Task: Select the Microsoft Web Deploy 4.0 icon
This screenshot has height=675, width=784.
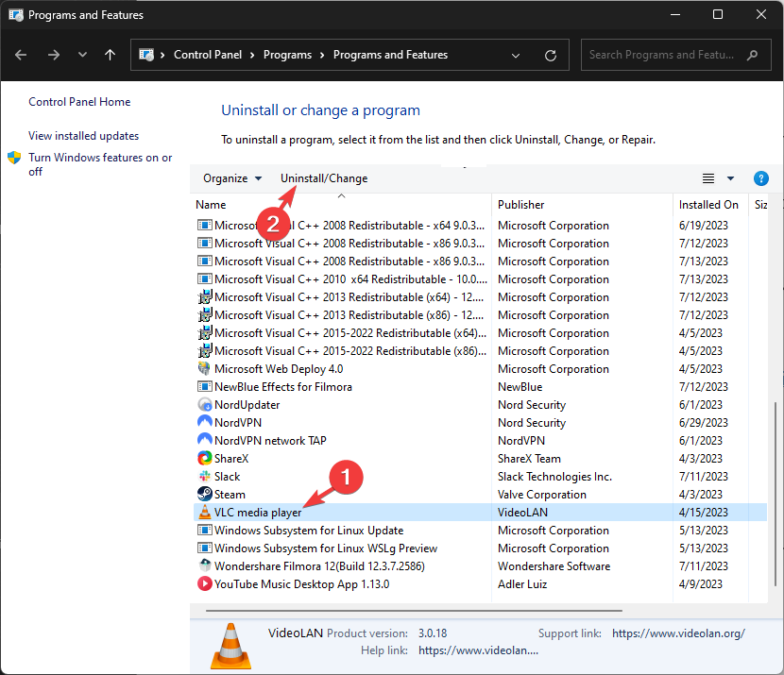Action: coord(204,369)
